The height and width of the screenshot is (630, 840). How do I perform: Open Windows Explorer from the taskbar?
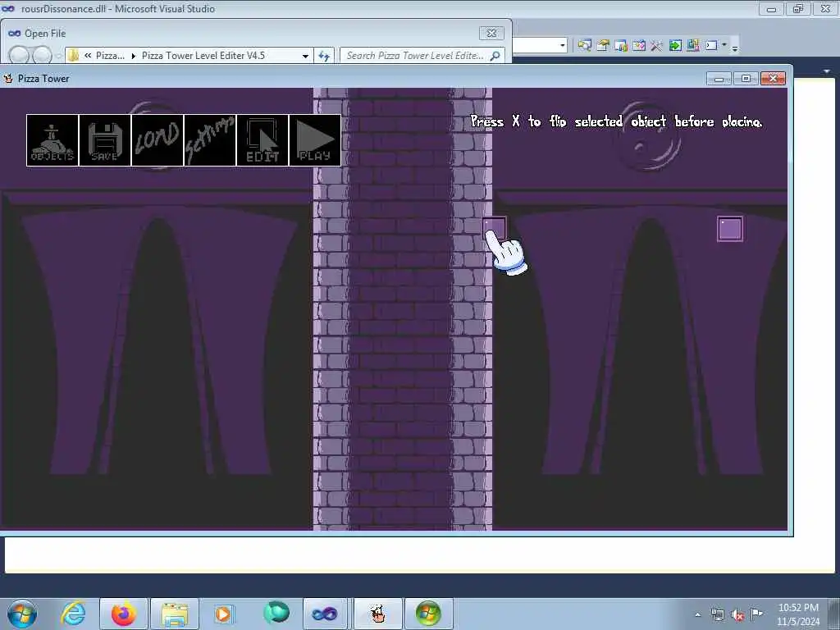[175, 614]
